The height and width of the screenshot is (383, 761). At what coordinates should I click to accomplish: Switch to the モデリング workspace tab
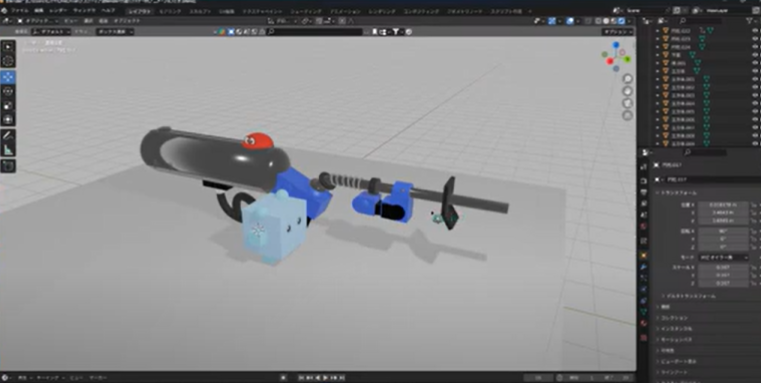171,11
